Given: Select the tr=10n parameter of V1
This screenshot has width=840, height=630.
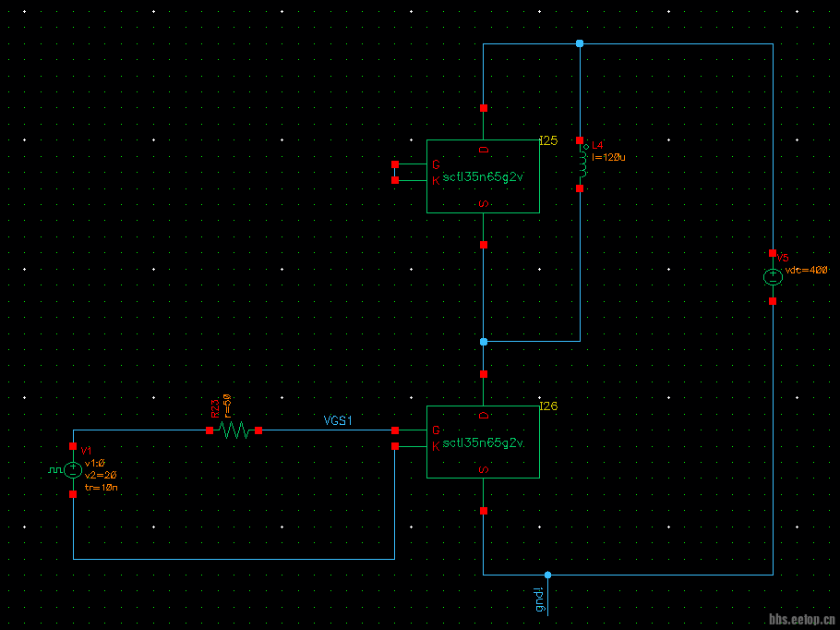Looking at the screenshot, I should click(x=102, y=488).
